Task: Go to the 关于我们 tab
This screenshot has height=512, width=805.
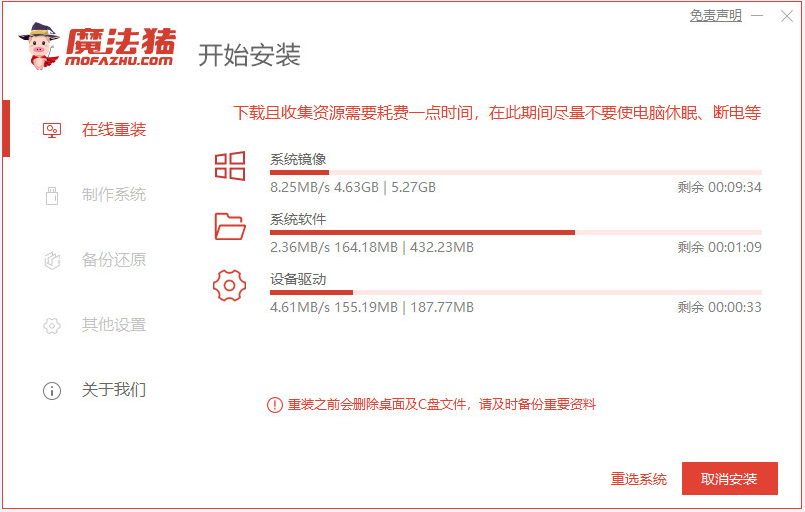Action: point(114,390)
